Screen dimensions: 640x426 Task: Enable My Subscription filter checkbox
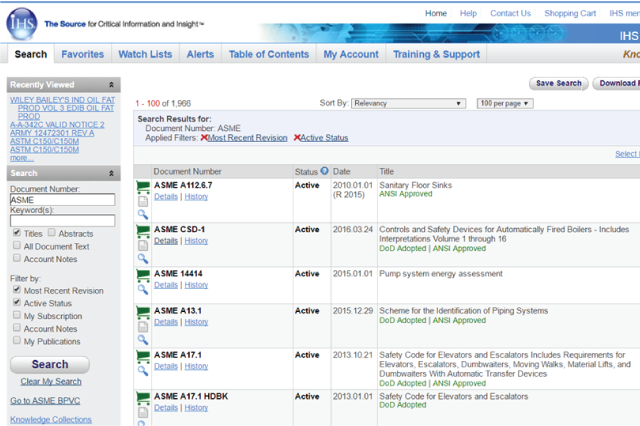coord(17,315)
